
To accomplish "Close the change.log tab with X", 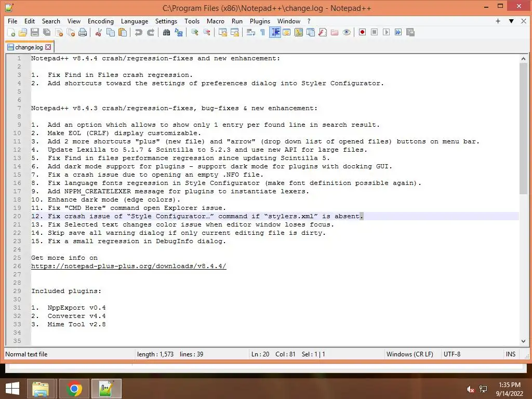I will (48, 47).
